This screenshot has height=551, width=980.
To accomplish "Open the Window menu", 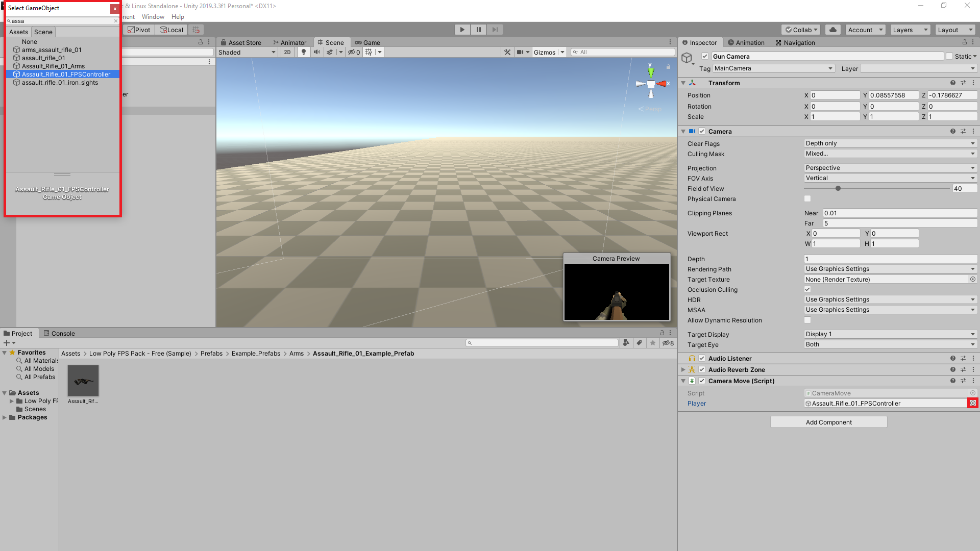I will 153,16.
